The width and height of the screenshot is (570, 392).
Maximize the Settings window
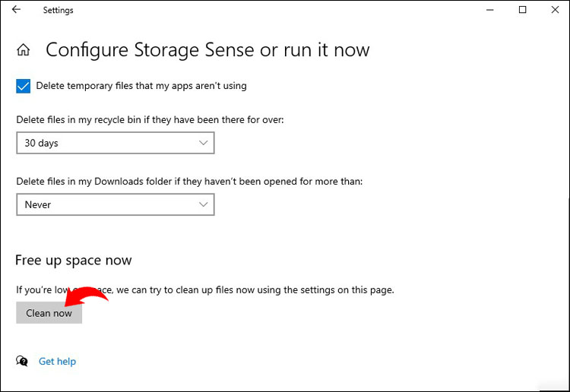tap(522, 10)
